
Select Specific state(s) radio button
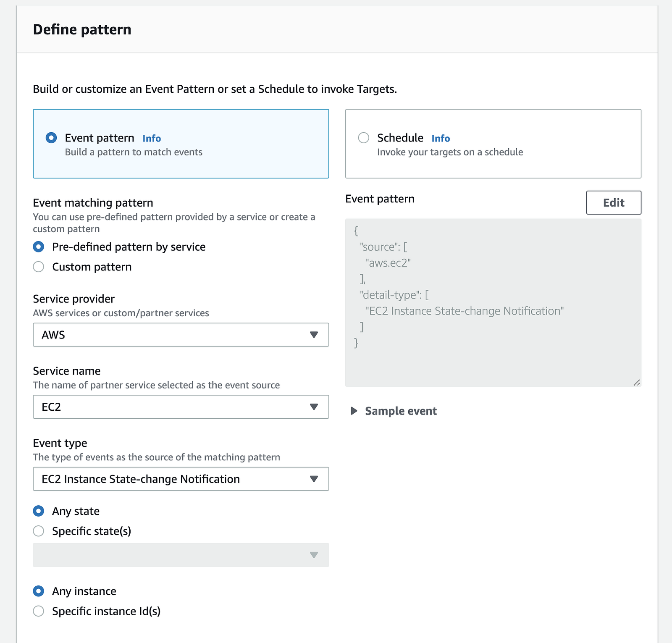[x=39, y=531]
